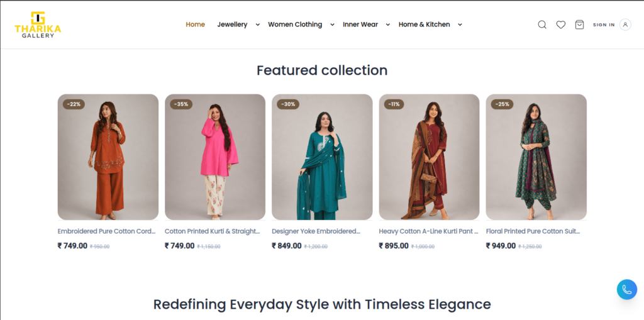The image size is (644, 320).
Task: Open the green floral suit image
Action: coord(536,157)
